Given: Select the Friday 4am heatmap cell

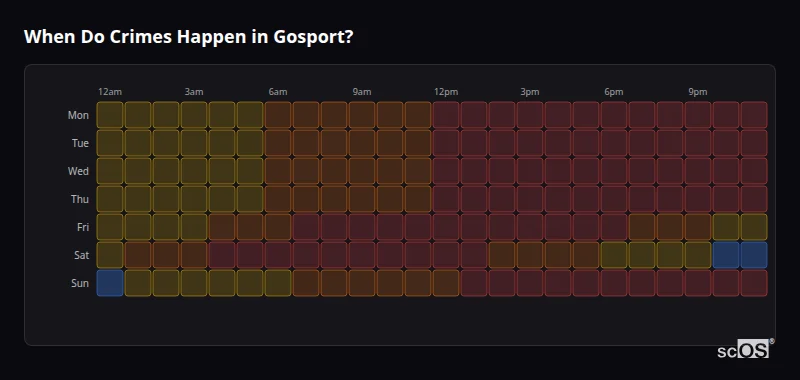Looking at the screenshot, I should click(x=222, y=227).
